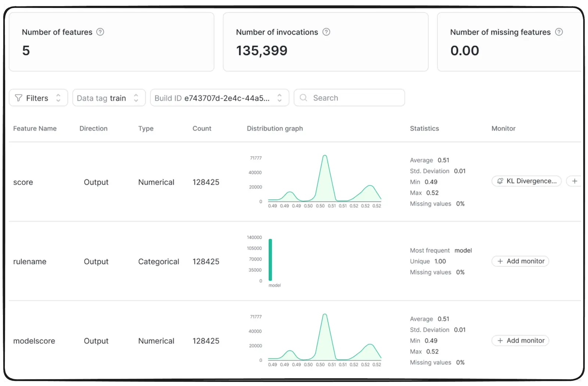Click the plus icon beside KL Divergence monitor

[x=574, y=181]
